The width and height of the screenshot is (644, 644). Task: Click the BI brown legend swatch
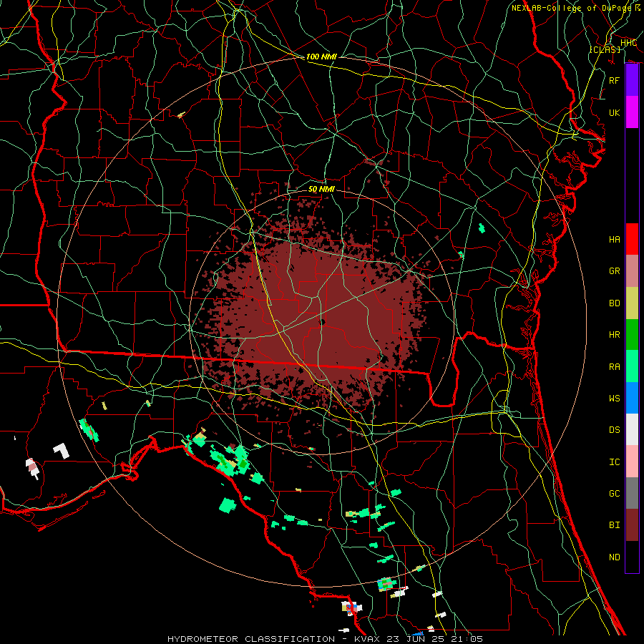tap(632, 525)
